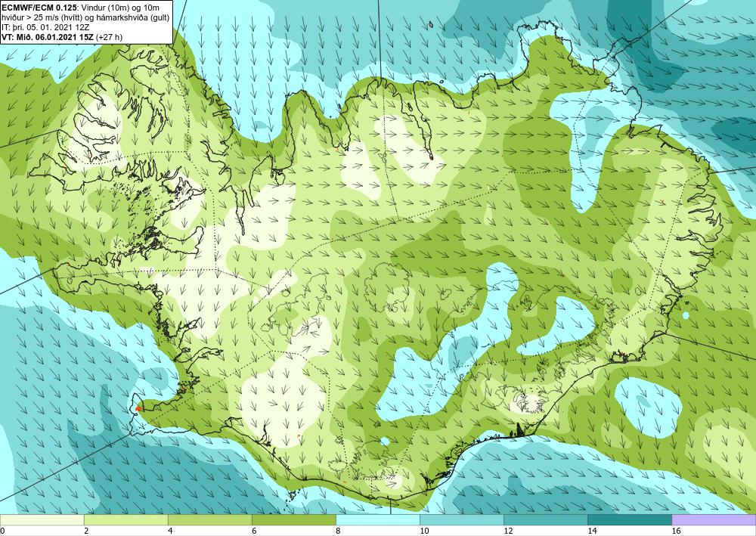
Task: Click the legend label '4'
Action: [x=170, y=531]
